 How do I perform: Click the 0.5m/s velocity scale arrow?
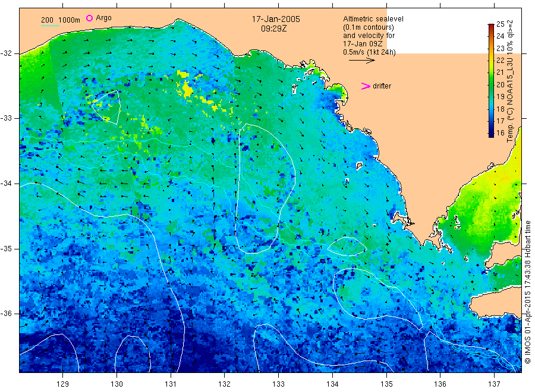[361, 61]
